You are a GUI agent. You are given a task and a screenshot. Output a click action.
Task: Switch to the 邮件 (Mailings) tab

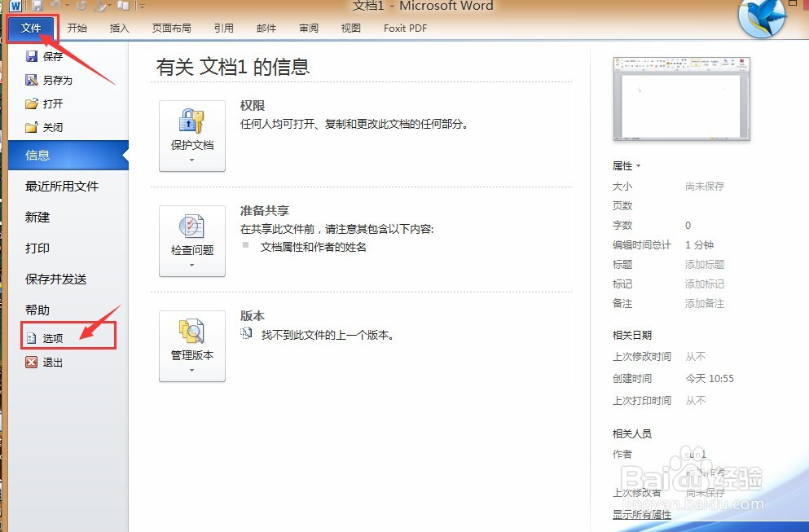coord(266,28)
